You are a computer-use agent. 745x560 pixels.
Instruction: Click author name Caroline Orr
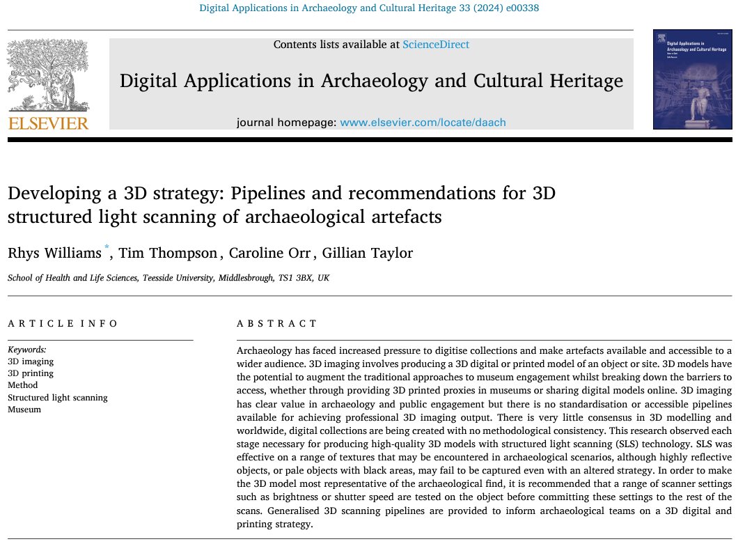[270, 252]
